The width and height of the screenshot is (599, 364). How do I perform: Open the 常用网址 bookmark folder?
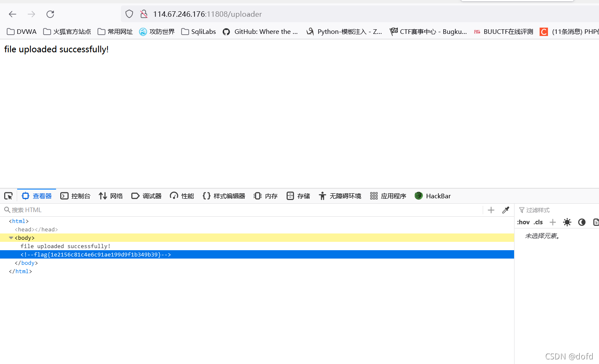click(x=115, y=32)
